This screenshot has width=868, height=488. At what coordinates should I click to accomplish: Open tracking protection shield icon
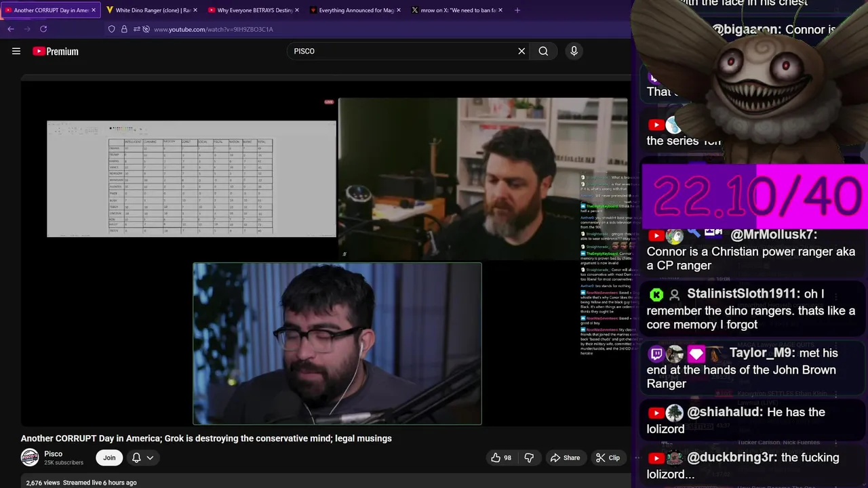pyautogui.click(x=112, y=29)
